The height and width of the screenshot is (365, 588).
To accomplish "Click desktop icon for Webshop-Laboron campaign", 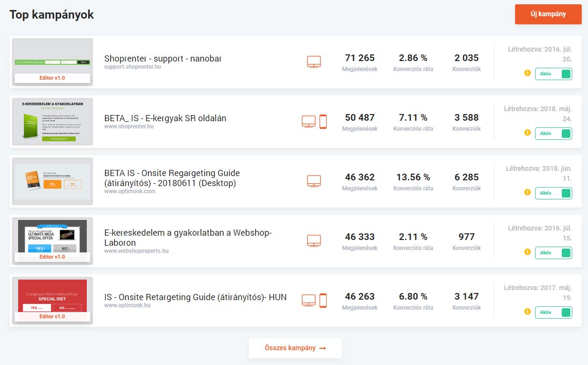I will pyautogui.click(x=314, y=241).
